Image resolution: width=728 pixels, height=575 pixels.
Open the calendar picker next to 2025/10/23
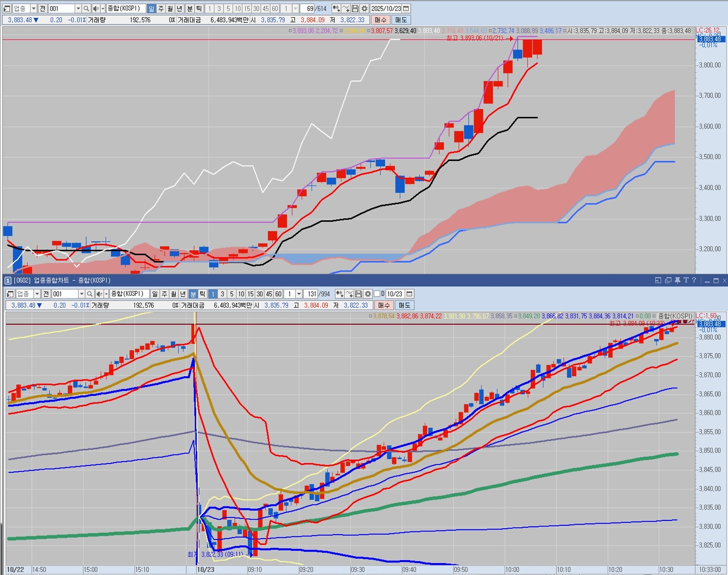point(406,8)
